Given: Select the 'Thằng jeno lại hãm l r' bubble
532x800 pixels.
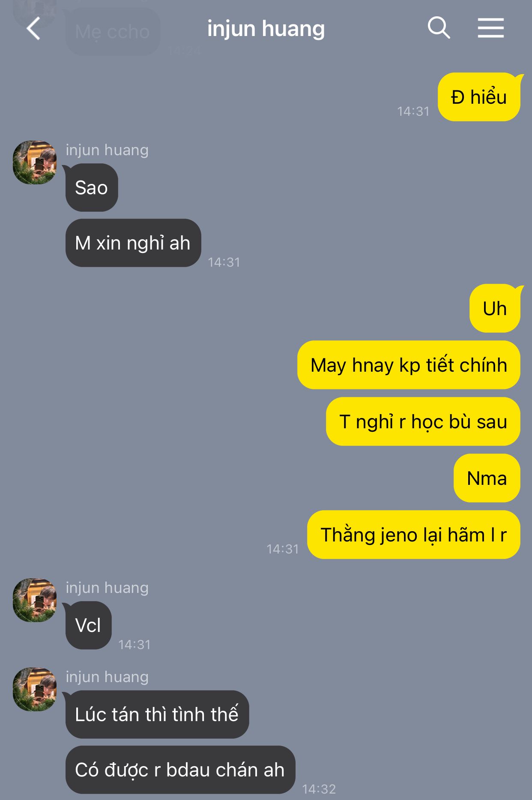Looking at the screenshot, I should [x=414, y=535].
